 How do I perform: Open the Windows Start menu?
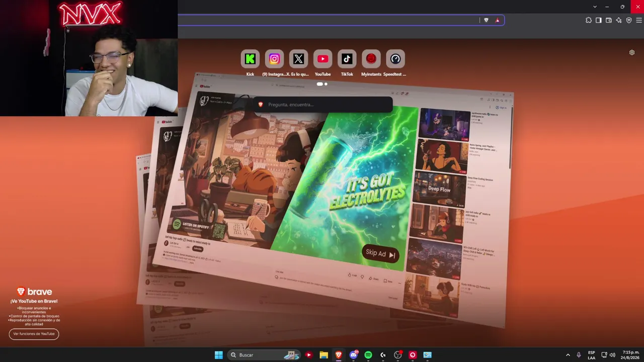[218, 355]
